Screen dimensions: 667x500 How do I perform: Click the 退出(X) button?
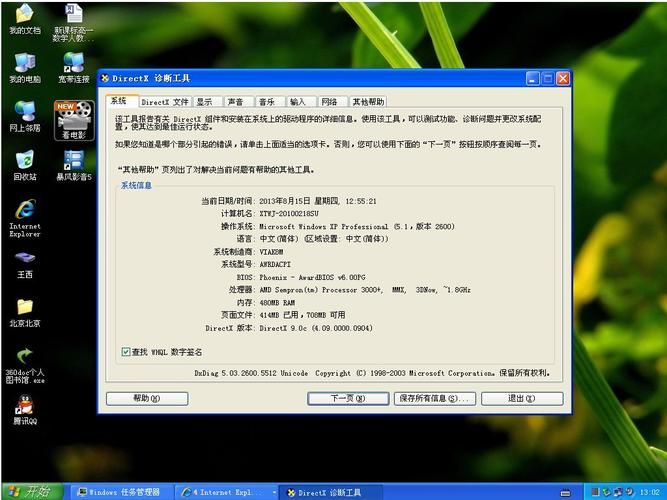(522, 399)
